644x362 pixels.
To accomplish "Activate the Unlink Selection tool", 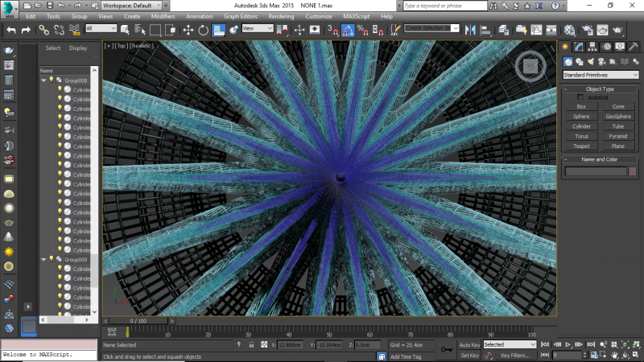I will [59, 30].
